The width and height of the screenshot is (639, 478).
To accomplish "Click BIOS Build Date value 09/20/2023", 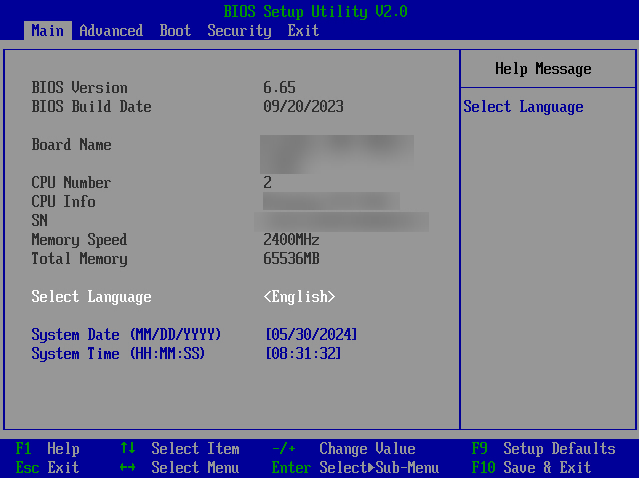I will (x=303, y=106).
